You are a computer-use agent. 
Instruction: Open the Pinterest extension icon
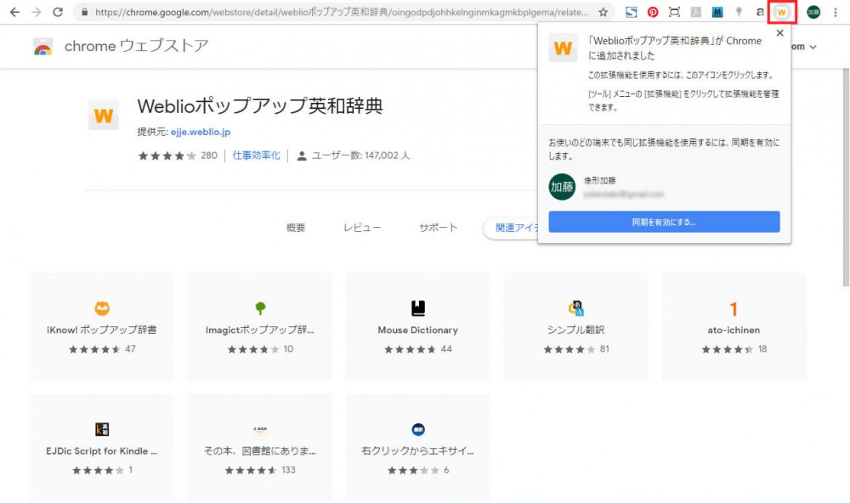[x=653, y=12]
